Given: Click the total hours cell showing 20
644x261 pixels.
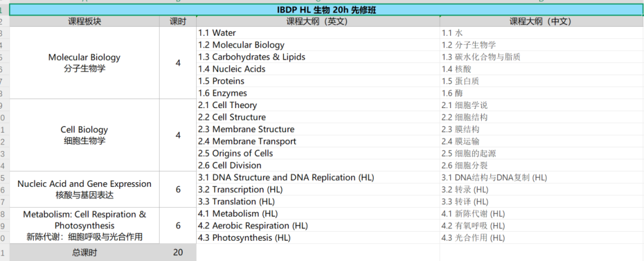Looking at the screenshot, I should point(178,253).
